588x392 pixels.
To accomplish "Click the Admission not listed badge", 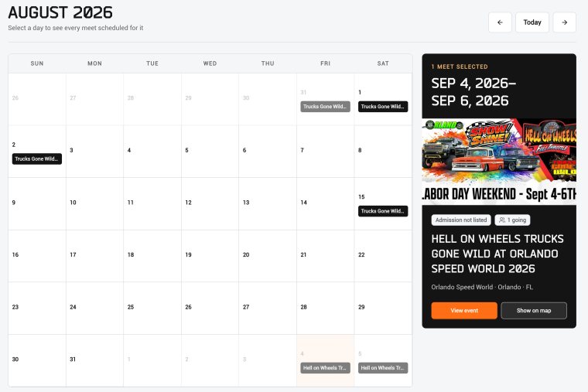I will click(x=461, y=220).
